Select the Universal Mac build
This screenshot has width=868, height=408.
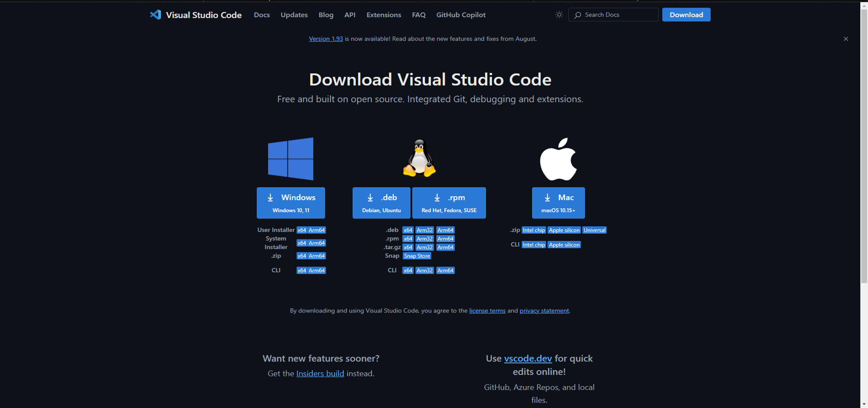click(594, 230)
